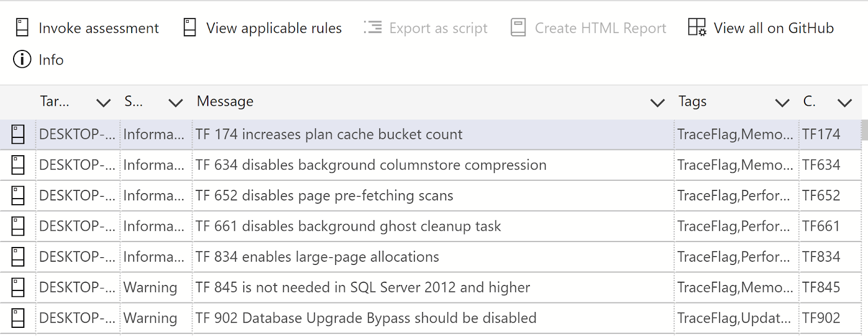Click the Invoke assessment label

click(99, 28)
